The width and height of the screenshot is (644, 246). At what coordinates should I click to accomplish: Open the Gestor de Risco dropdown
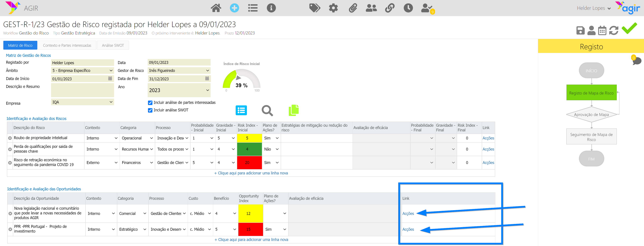(179, 71)
